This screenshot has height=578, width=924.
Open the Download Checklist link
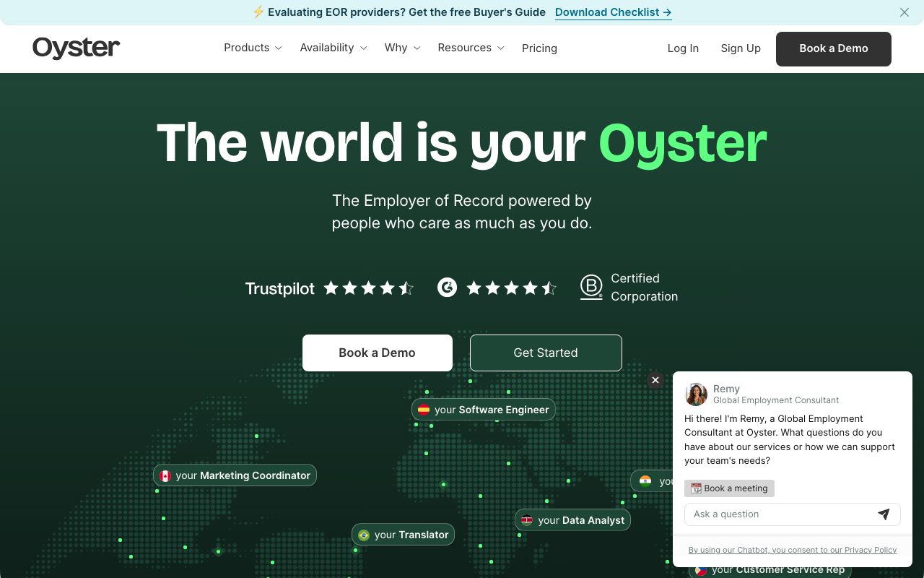(x=614, y=12)
